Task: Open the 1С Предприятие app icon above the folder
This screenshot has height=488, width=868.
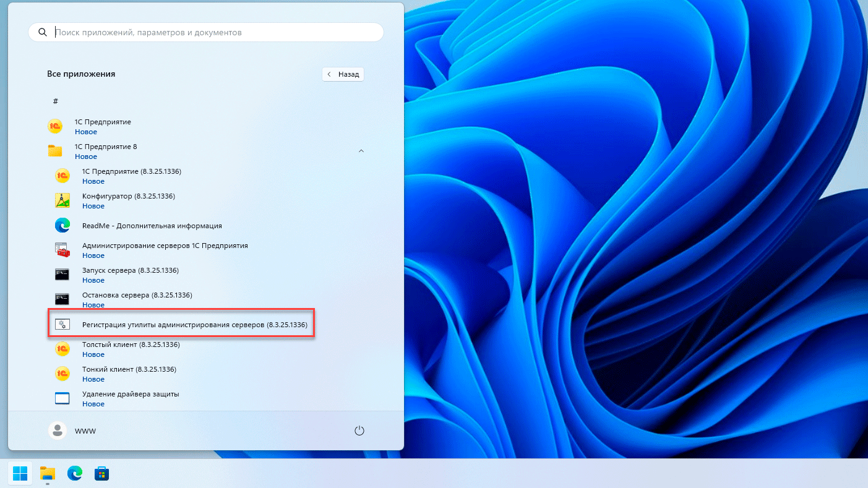Action: coord(55,126)
